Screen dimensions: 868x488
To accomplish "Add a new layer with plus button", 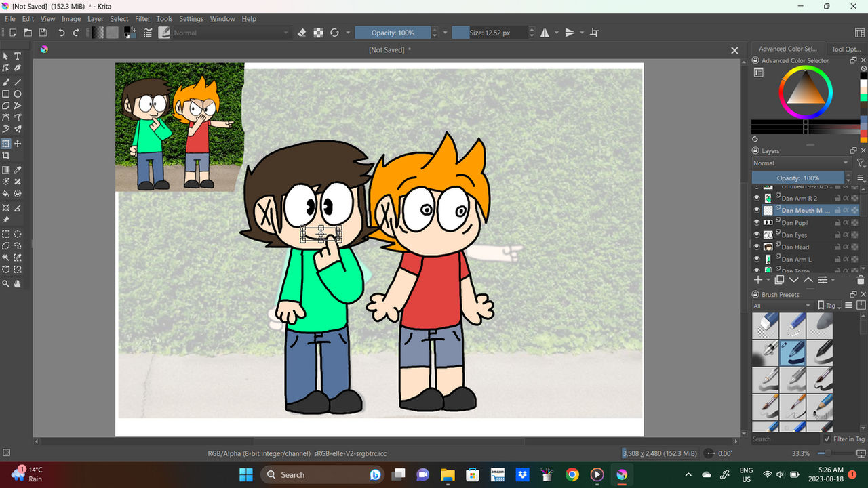I will pos(758,280).
